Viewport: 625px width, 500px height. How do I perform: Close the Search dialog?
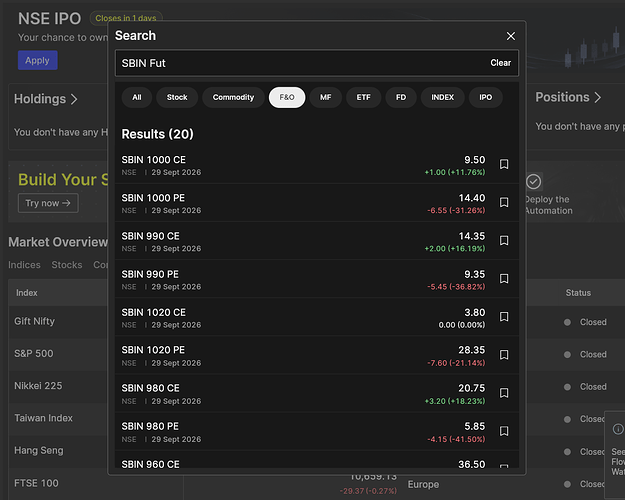click(511, 36)
